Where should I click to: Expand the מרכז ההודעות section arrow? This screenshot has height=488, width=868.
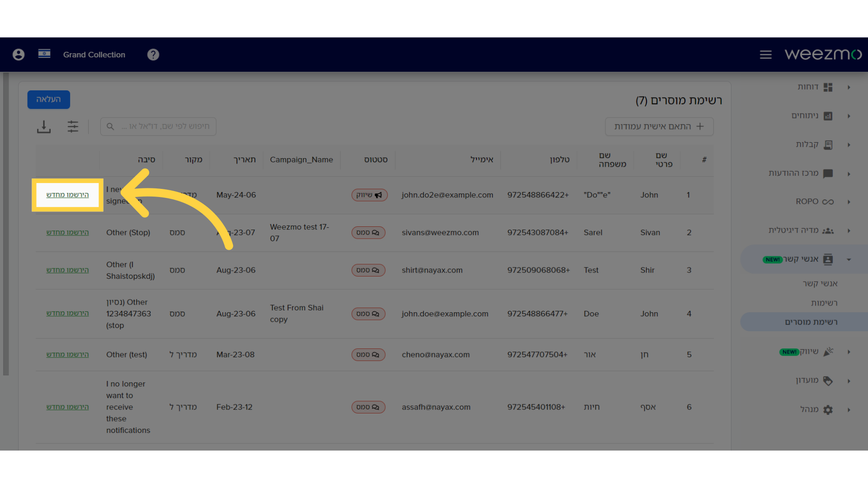tap(849, 174)
